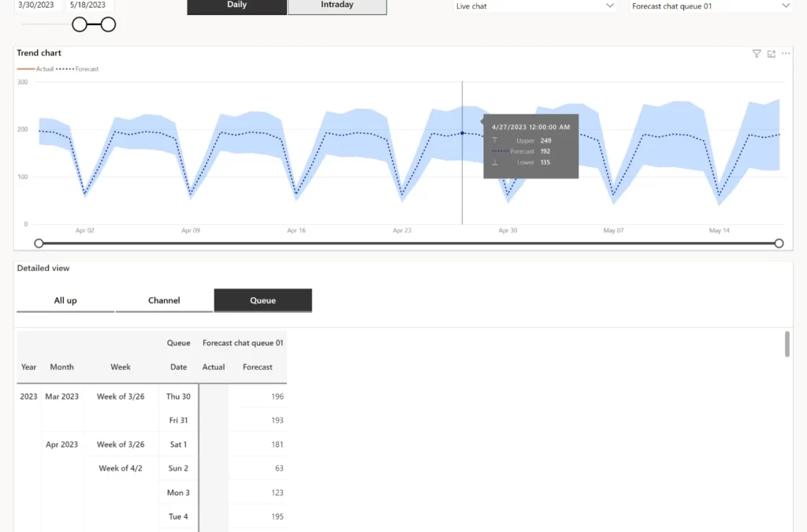Edit the 5/18/2023 end date field
Viewport: 807px width, 532px height.
tap(88, 6)
